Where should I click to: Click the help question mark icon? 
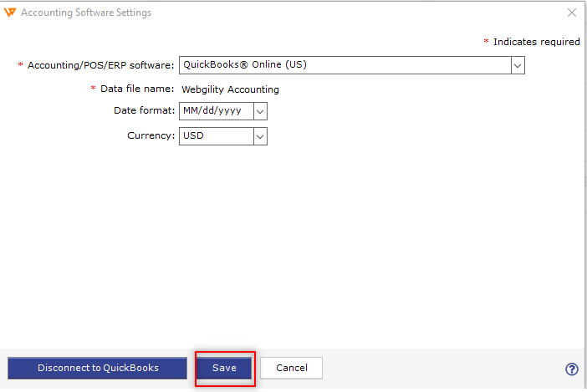(571, 369)
